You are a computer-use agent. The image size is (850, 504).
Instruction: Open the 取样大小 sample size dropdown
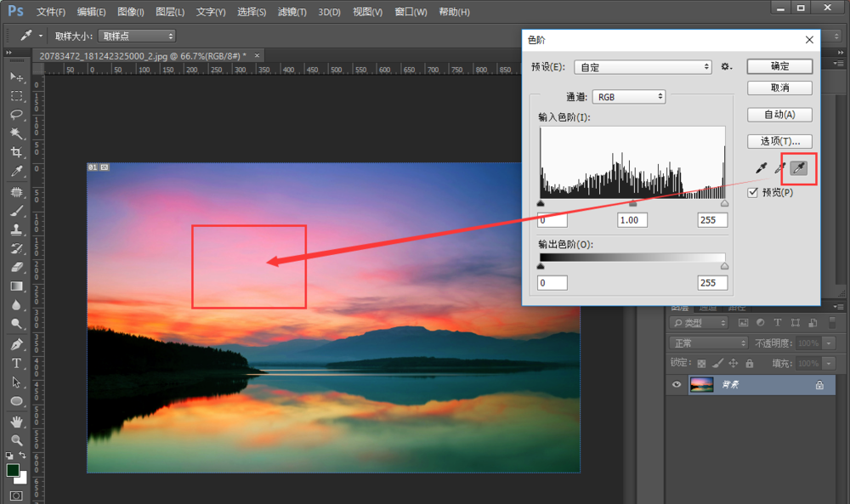point(136,36)
